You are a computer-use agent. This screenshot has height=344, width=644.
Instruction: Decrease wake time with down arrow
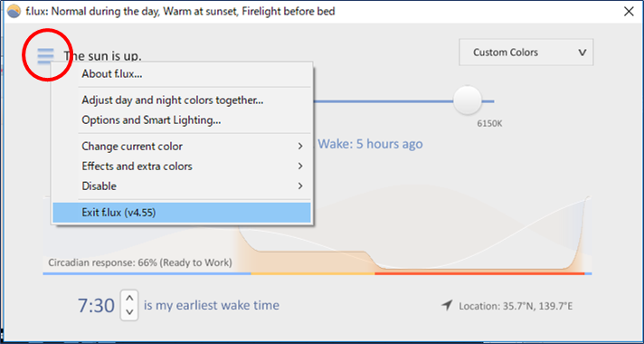(129, 312)
